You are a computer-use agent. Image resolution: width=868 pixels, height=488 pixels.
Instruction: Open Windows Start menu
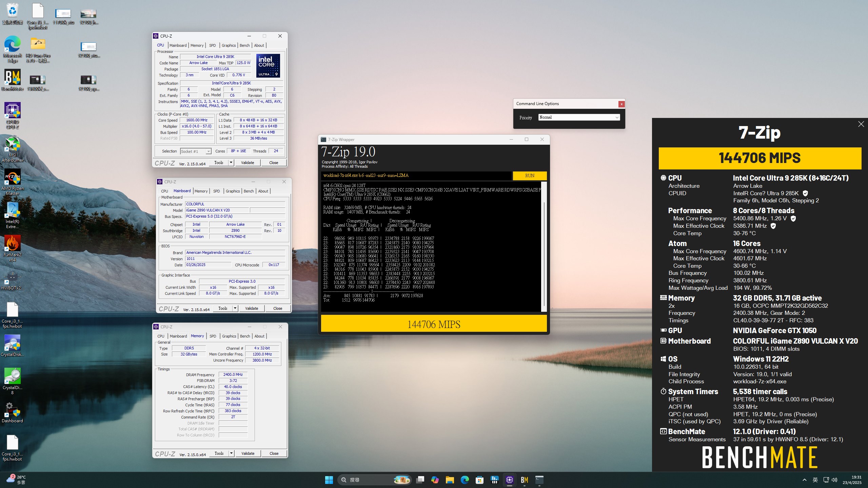tap(329, 480)
